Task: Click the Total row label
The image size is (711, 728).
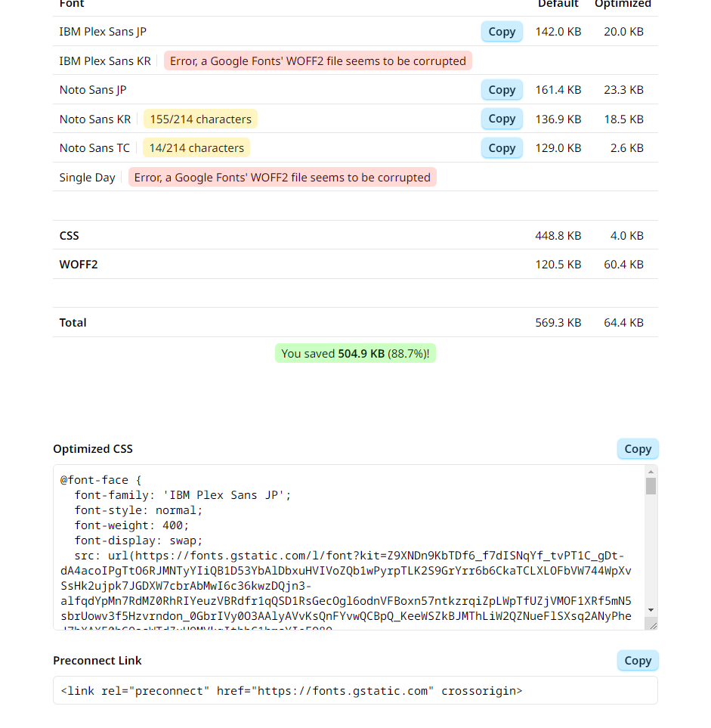Action: (73, 323)
